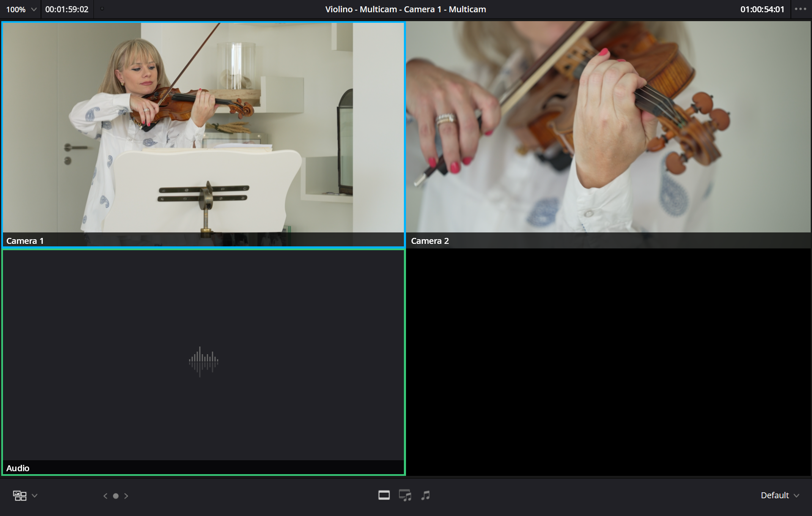The width and height of the screenshot is (812, 516).
Task: Open the 100% zoom level dropdown
Action: (x=21, y=9)
